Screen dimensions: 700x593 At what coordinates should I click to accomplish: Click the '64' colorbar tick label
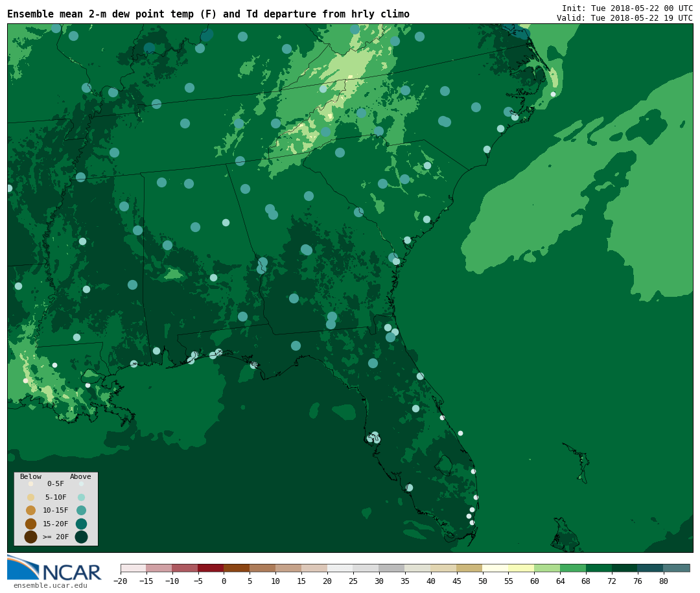click(560, 581)
